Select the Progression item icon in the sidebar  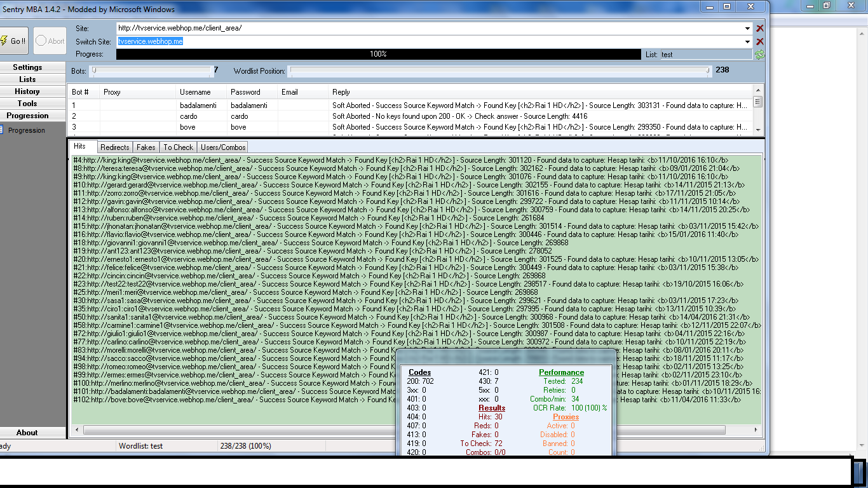pos(3,130)
